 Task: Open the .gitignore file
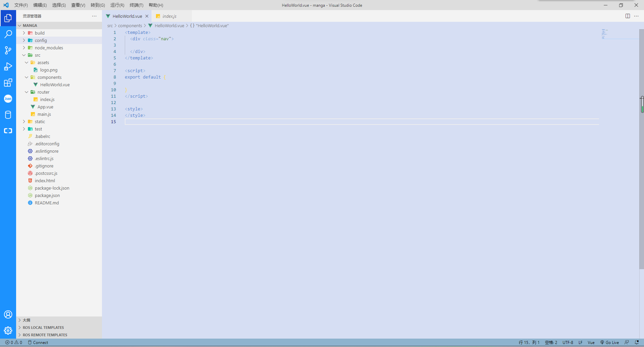click(x=59, y=166)
